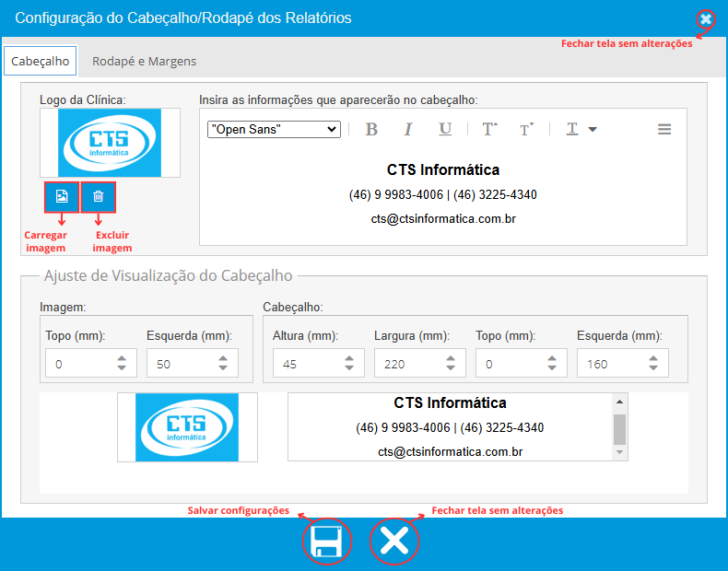Image resolution: width=728 pixels, height=571 pixels.
Task: Increase Cabeçalho Topo value with up arrow
Action: (552, 358)
